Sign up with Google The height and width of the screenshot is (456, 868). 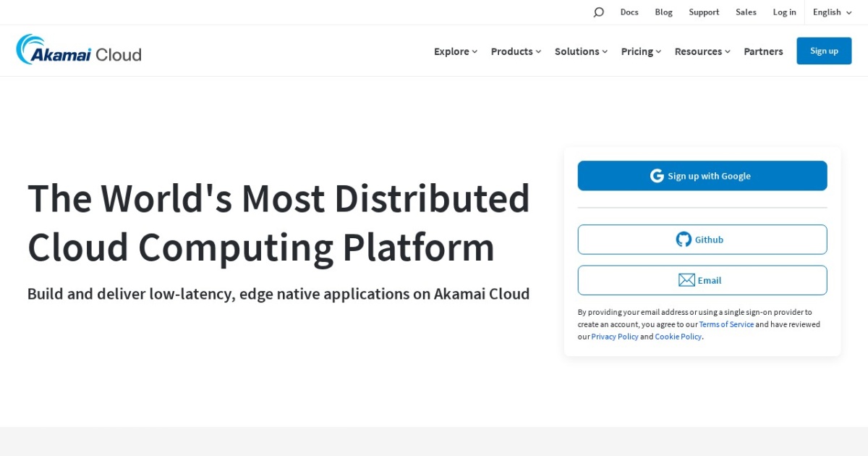click(702, 175)
